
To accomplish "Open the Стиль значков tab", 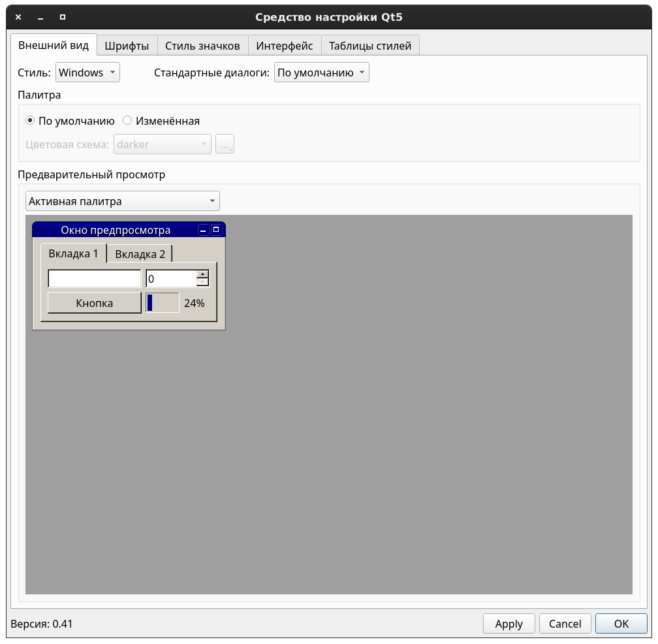I will 202,45.
